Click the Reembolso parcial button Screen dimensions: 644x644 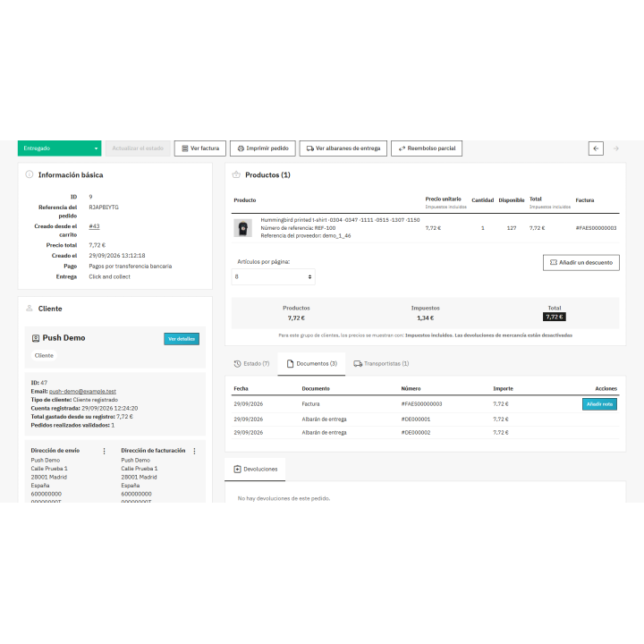click(x=427, y=148)
